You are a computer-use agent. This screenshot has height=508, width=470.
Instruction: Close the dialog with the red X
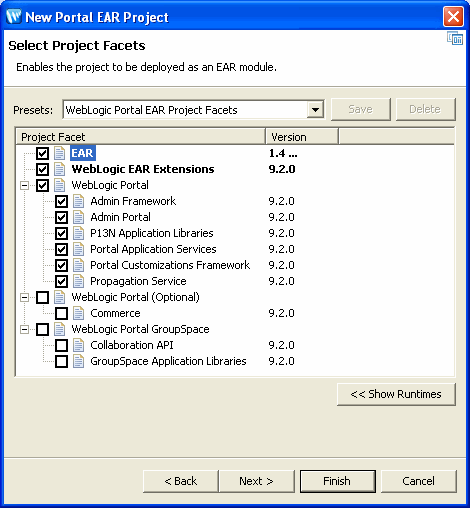point(453,16)
